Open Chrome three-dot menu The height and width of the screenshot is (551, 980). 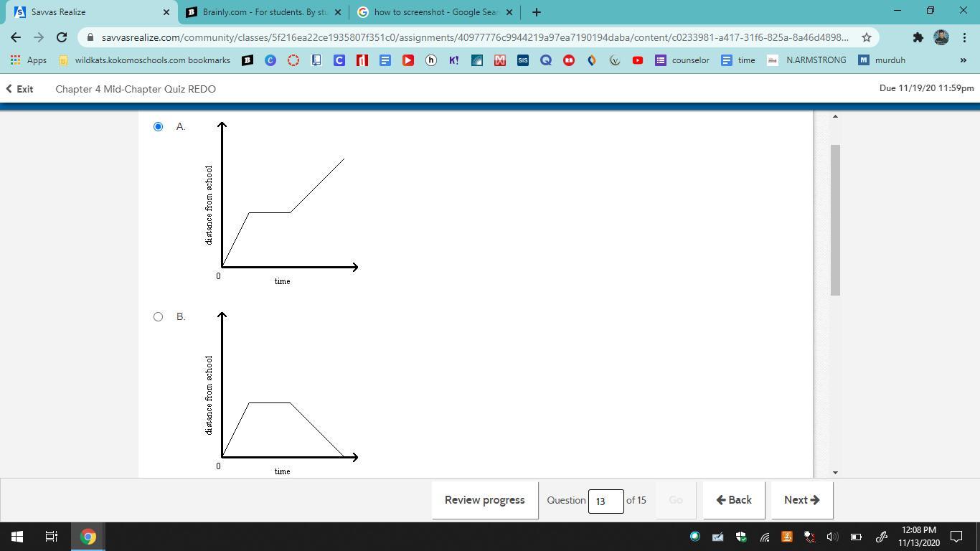click(964, 37)
